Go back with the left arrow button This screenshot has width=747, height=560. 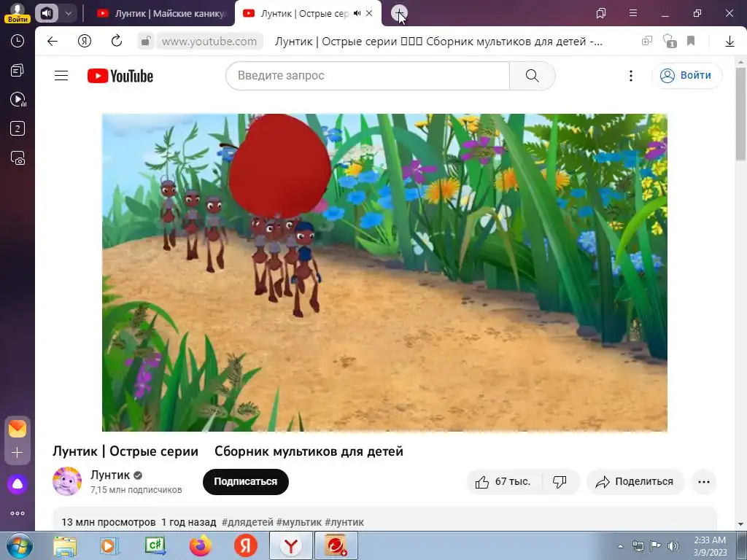[53, 42]
